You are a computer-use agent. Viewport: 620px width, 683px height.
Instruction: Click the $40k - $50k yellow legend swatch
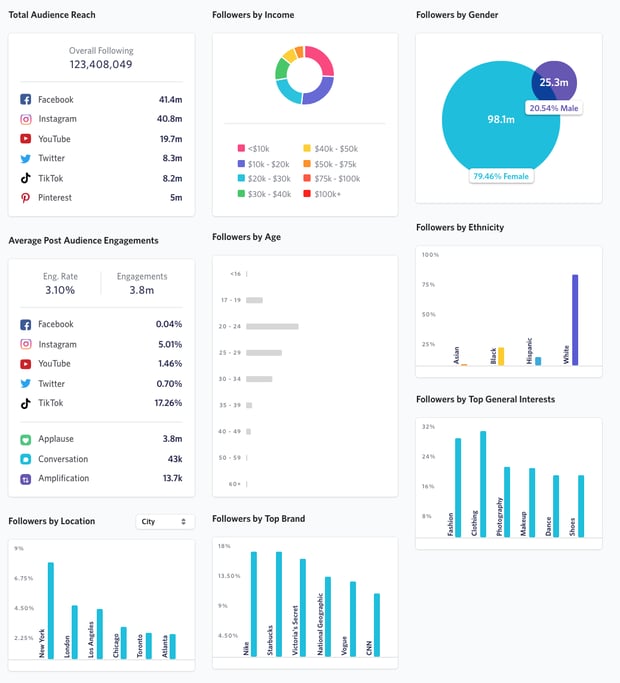[x=307, y=148]
